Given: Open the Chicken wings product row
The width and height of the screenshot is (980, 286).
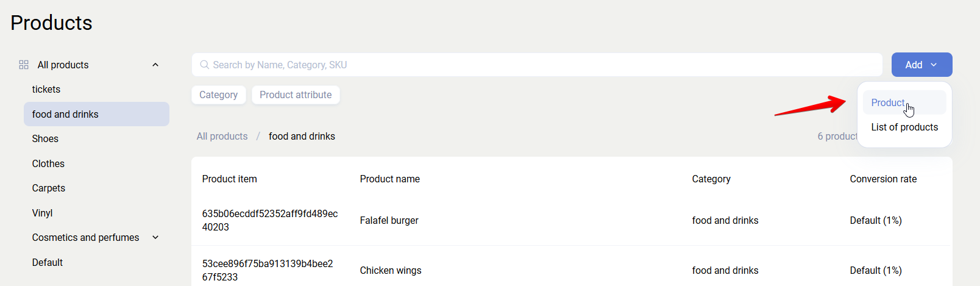Looking at the screenshot, I should tap(390, 270).
